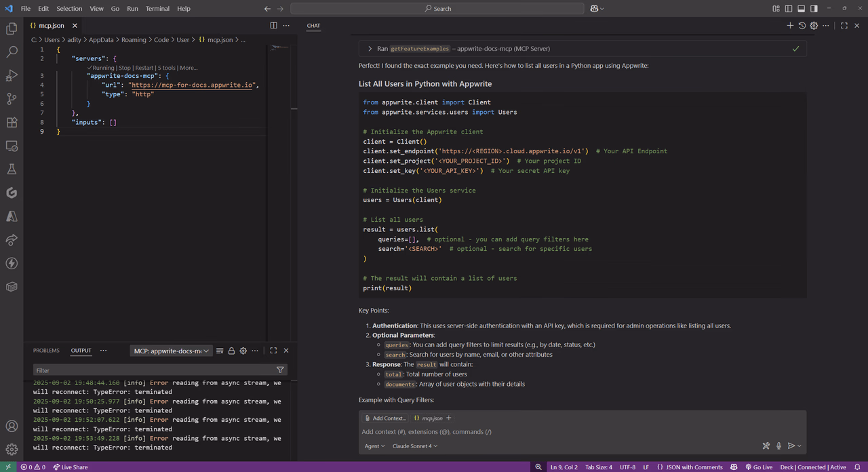This screenshot has height=472, width=868.
Task: Open the Selection menu
Action: [69, 9]
